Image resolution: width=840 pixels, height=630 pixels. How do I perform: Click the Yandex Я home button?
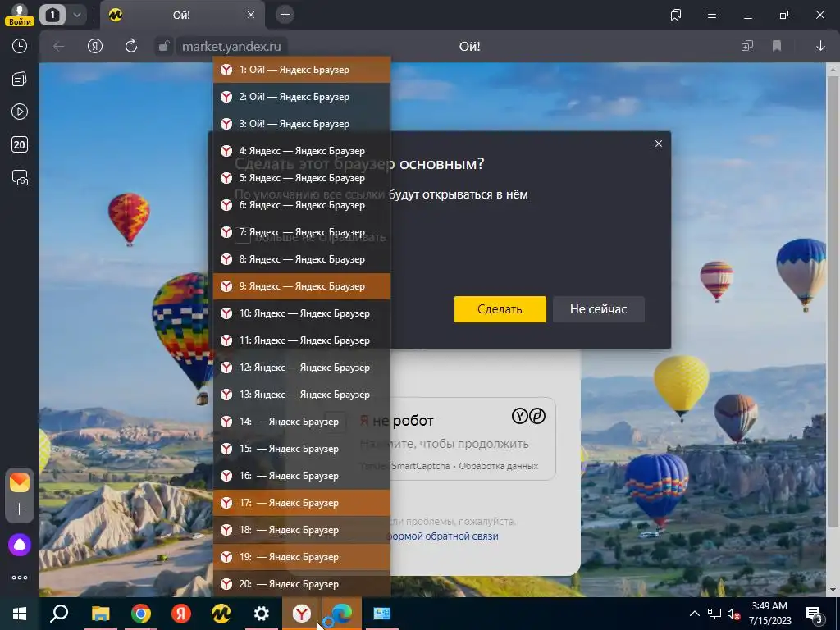pos(95,47)
